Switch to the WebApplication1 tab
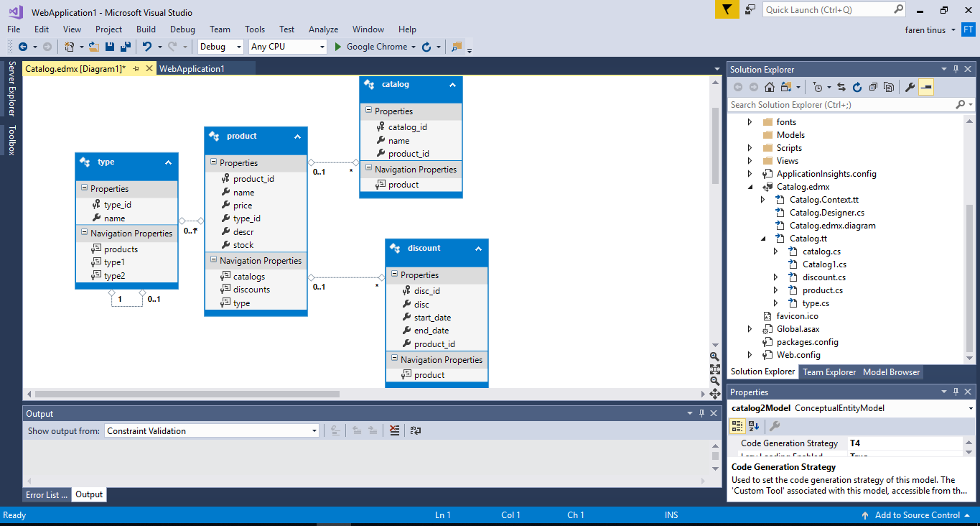 [205, 68]
